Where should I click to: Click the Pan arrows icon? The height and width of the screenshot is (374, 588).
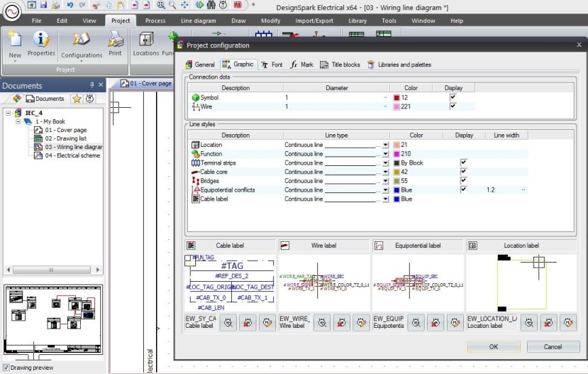pyautogui.click(x=184, y=5)
